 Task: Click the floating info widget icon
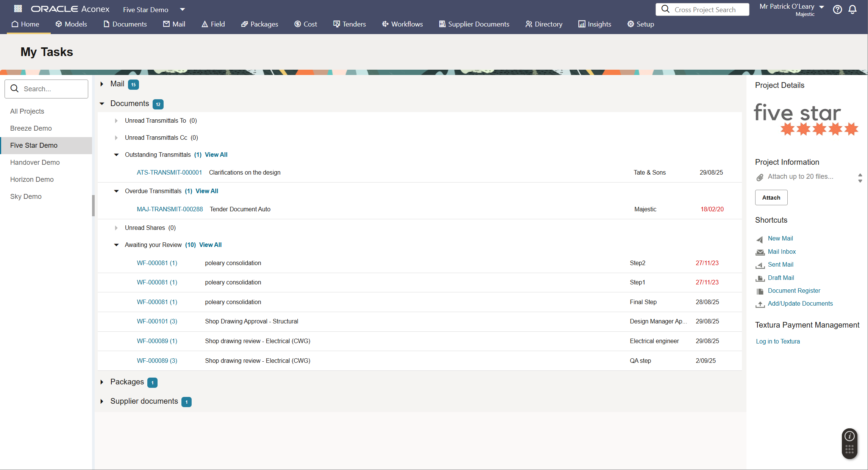[x=849, y=436]
